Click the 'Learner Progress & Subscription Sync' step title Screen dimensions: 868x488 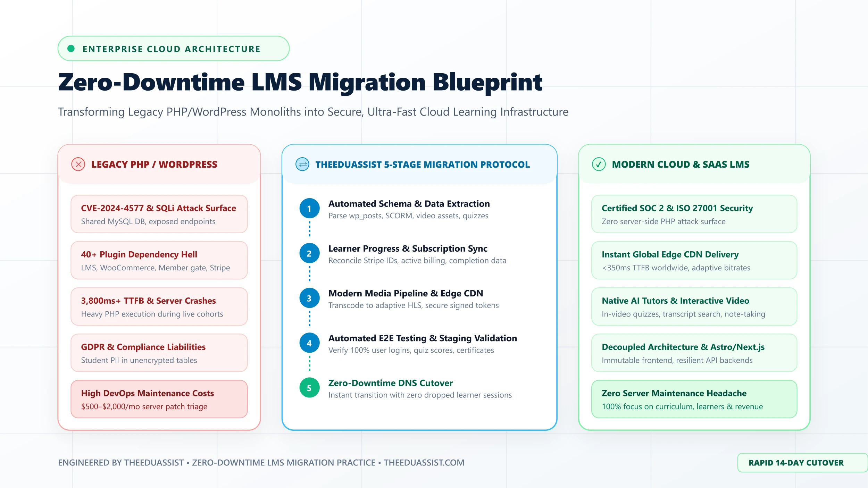point(408,249)
